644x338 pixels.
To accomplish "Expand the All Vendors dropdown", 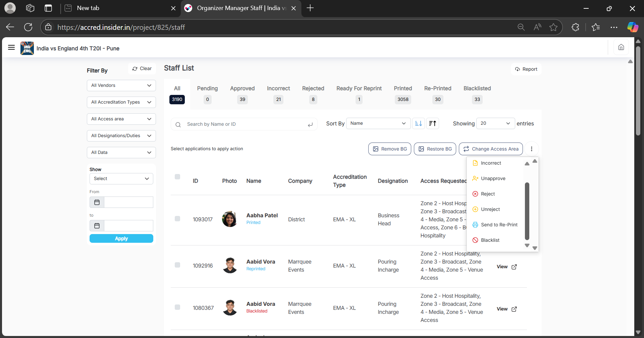I will pos(121,86).
